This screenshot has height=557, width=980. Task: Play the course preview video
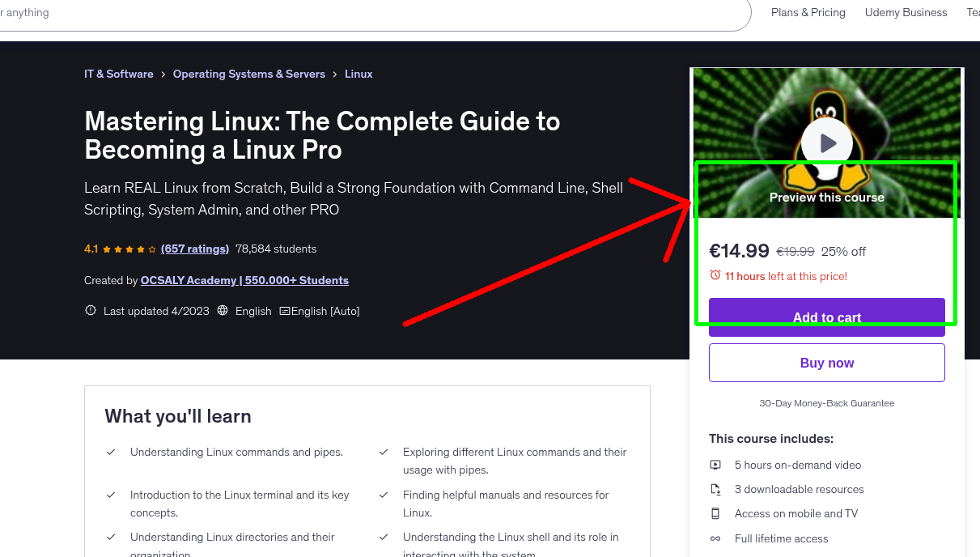click(826, 142)
